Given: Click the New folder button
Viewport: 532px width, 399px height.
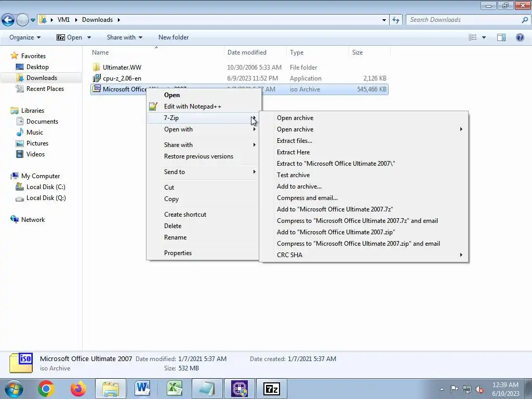Looking at the screenshot, I should tap(174, 37).
